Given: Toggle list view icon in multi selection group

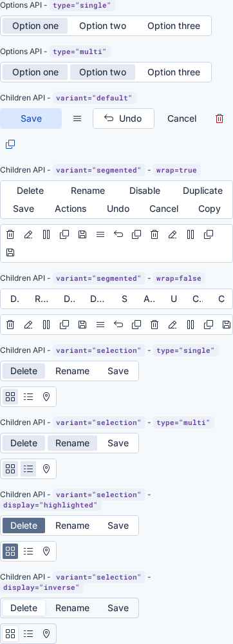Looking at the screenshot, I should [28, 469].
